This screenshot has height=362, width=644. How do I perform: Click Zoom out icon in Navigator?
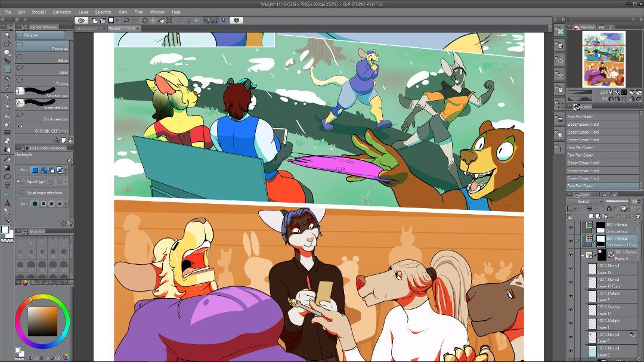[611, 92]
